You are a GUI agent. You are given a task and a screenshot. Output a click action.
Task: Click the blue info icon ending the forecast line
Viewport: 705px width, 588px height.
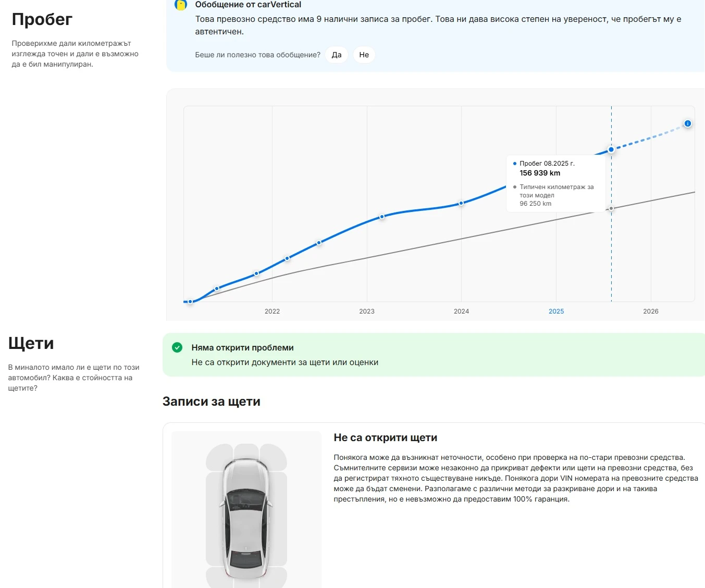pyautogui.click(x=688, y=123)
